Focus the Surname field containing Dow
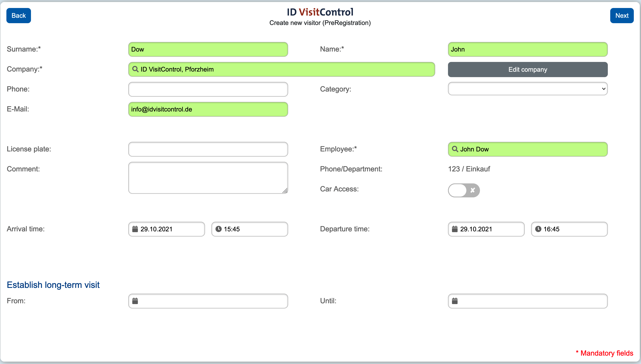 pyautogui.click(x=208, y=49)
